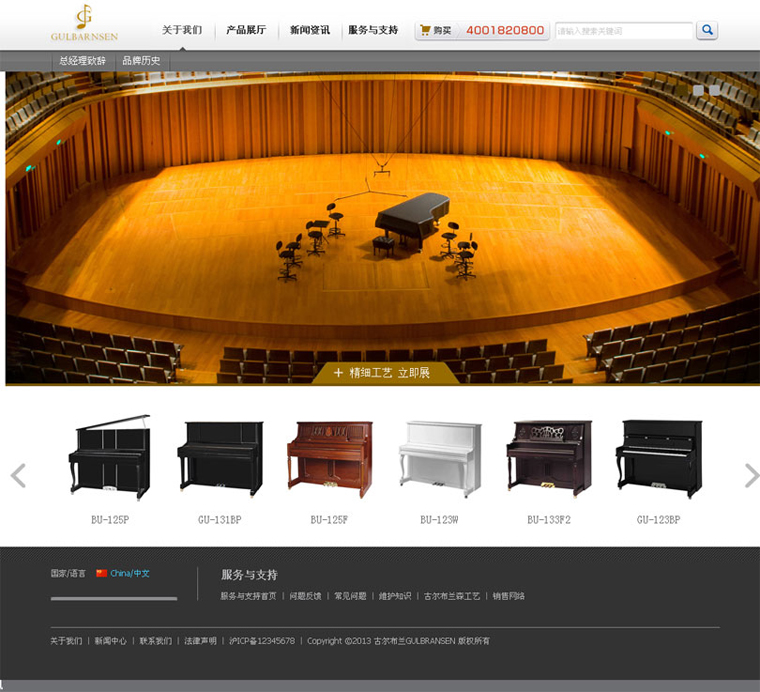Viewport: 760px width, 692px height.
Task: Select the 总经理致辞 submenu tab
Action: coord(82,61)
